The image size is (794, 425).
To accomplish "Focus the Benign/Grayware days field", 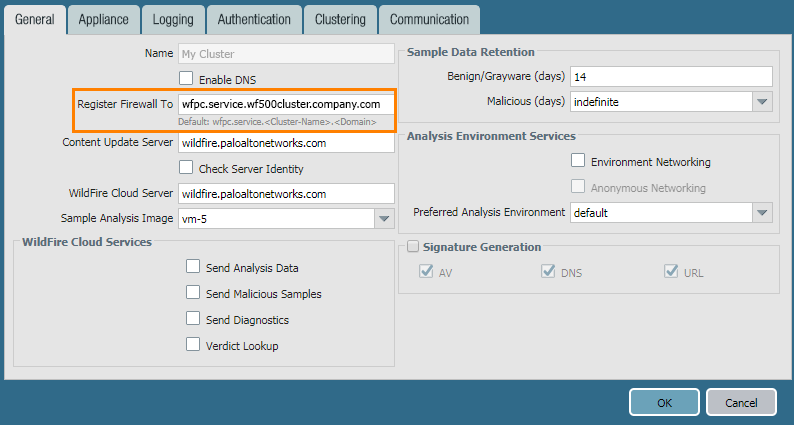I will pyautogui.click(x=671, y=77).
